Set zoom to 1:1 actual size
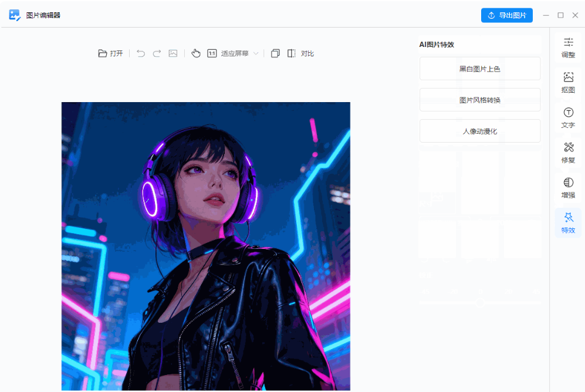 [212, 53]
